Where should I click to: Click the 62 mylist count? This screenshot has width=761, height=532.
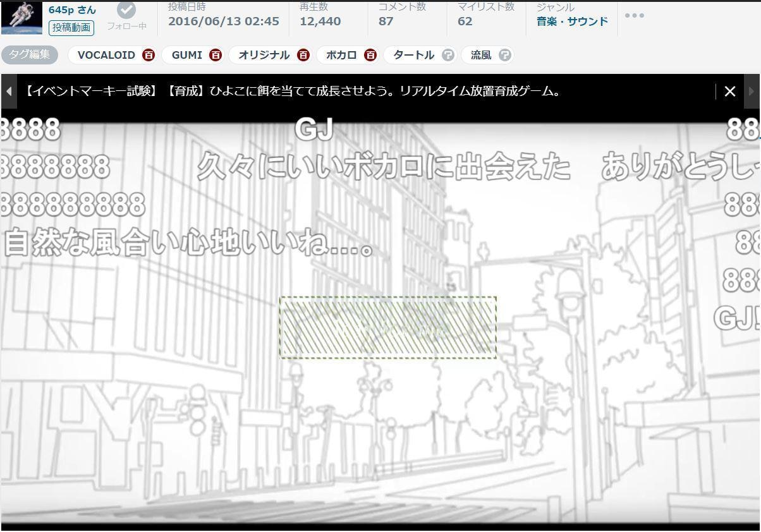pyautogui.click(x=465, y=21)
